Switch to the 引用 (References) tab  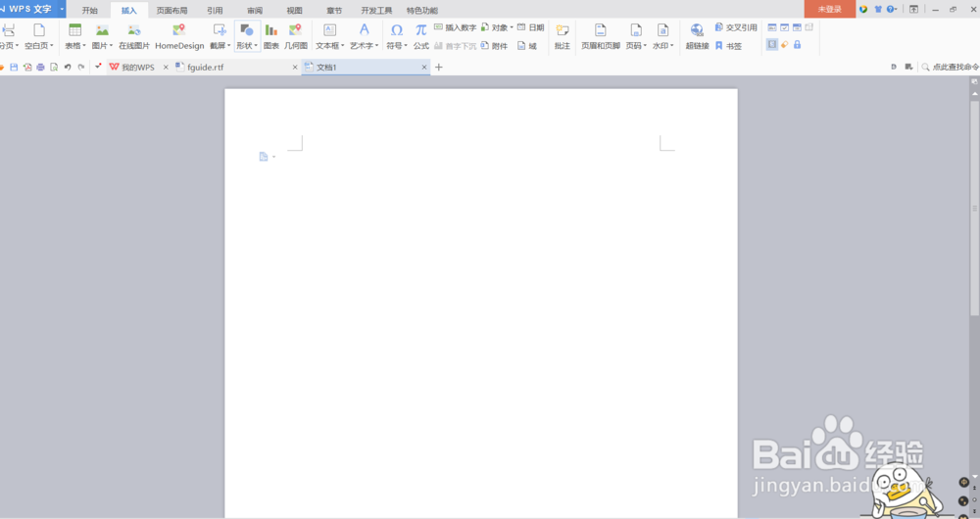pos(215,10)
